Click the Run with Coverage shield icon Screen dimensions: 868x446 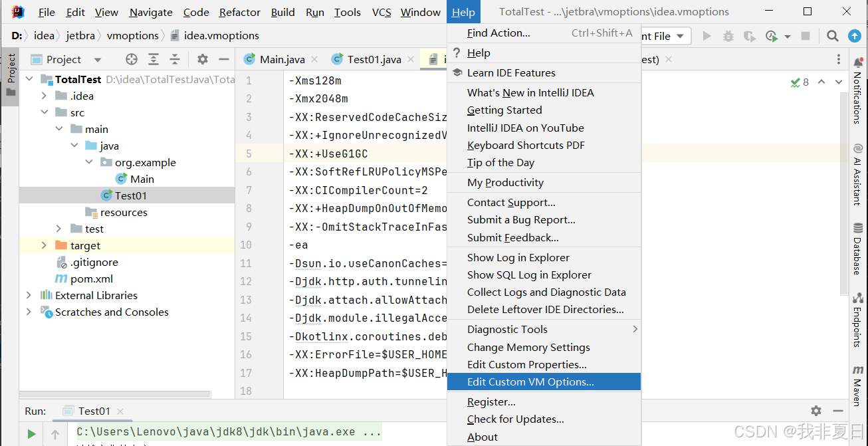[x=750, y=36]
